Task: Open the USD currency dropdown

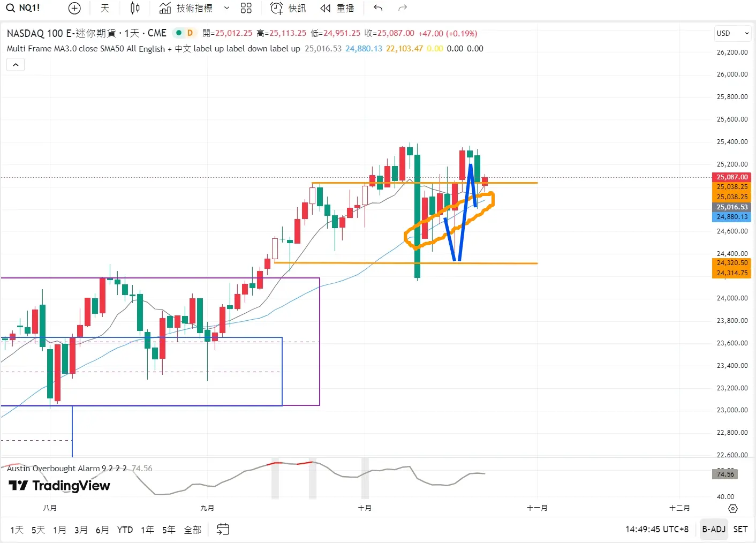Action: click(x=732, y=33)
